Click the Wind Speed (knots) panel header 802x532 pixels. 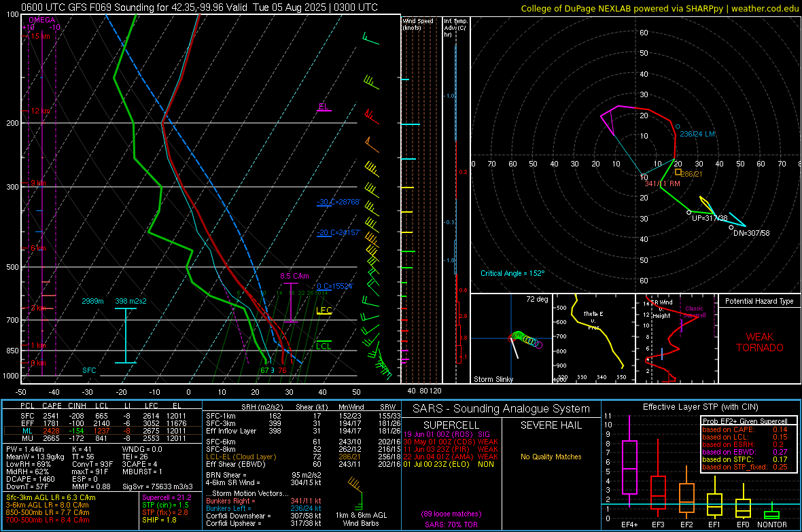(x=418, y=24)
